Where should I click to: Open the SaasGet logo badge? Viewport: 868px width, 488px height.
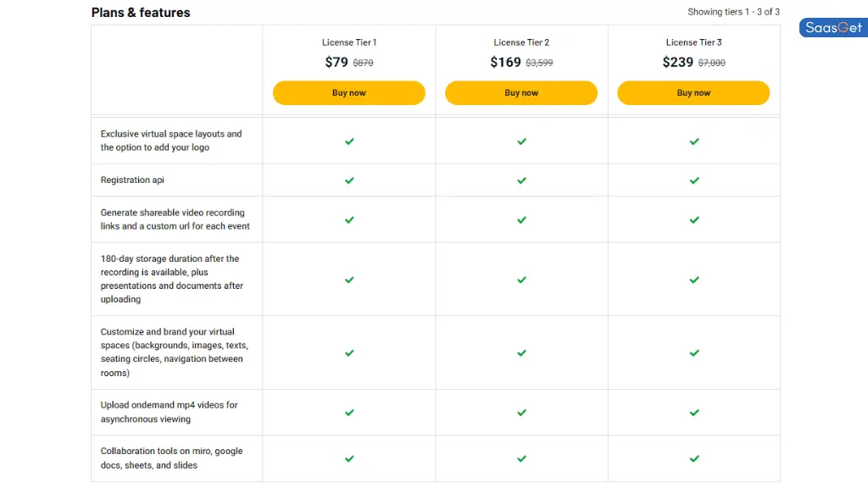pos(834,28)
